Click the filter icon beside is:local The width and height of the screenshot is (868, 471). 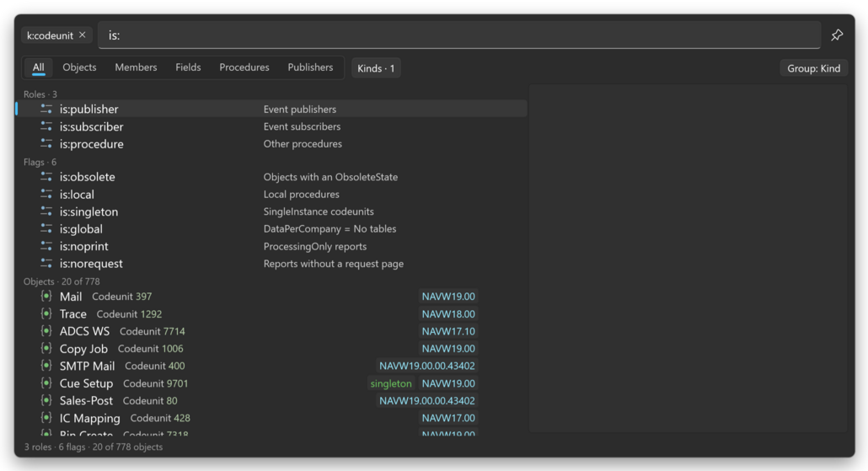point(46,195)
